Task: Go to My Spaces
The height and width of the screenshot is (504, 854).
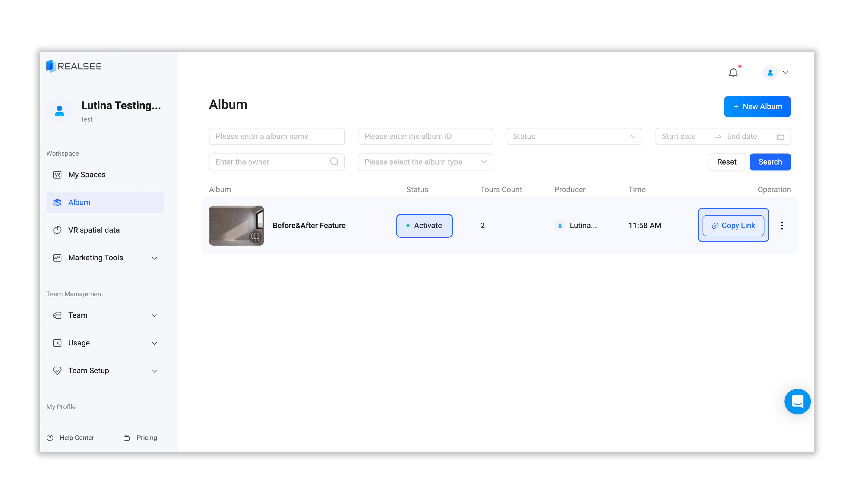Action: pyautogui.click(x=87, y=175)
